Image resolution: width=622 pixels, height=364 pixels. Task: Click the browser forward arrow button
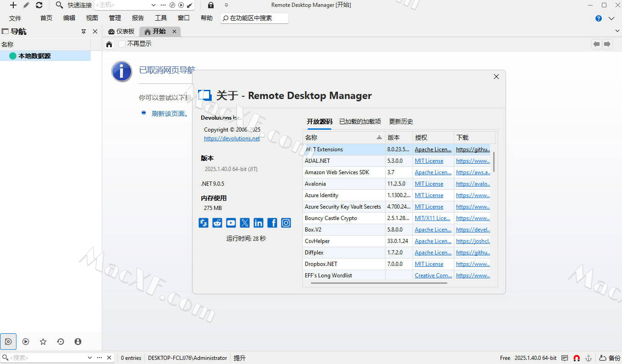click(607, 44)
